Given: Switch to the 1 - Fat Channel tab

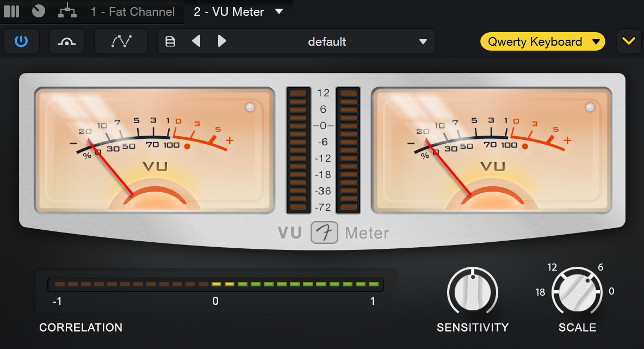Looking at the screenshot, I should [133, 11].
